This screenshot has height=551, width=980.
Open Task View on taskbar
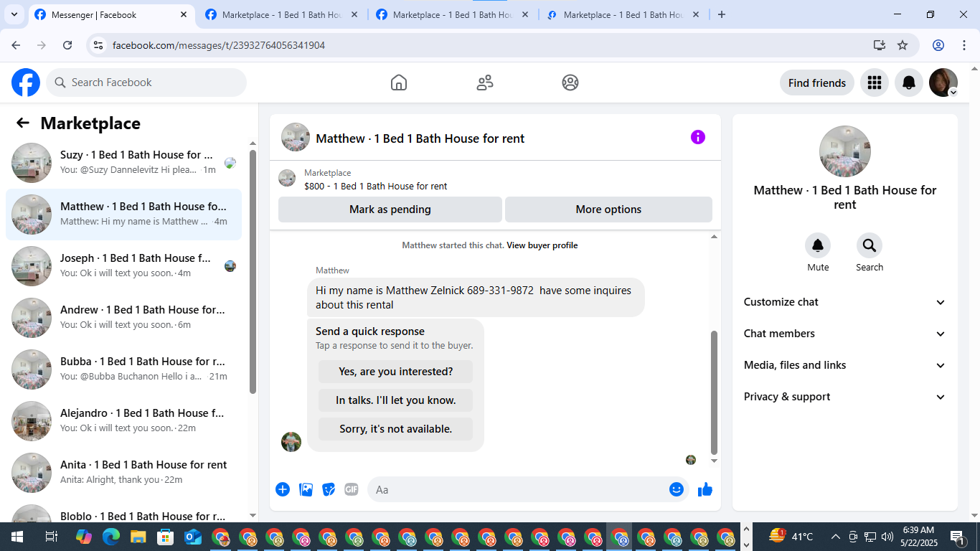[51, 537]
